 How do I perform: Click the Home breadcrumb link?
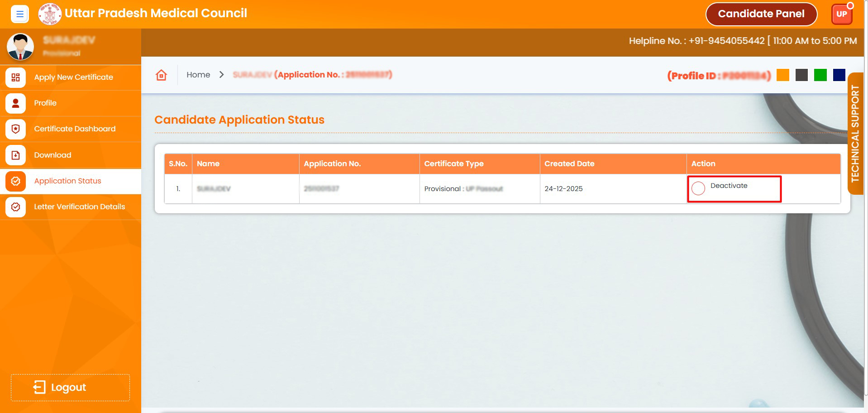pos(198,75)
